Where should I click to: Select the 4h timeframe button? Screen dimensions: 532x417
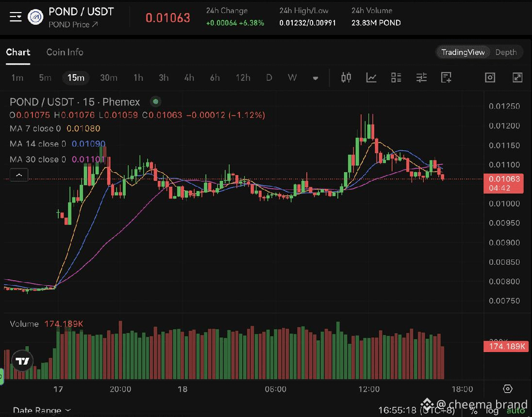click(x=189, y=78)
